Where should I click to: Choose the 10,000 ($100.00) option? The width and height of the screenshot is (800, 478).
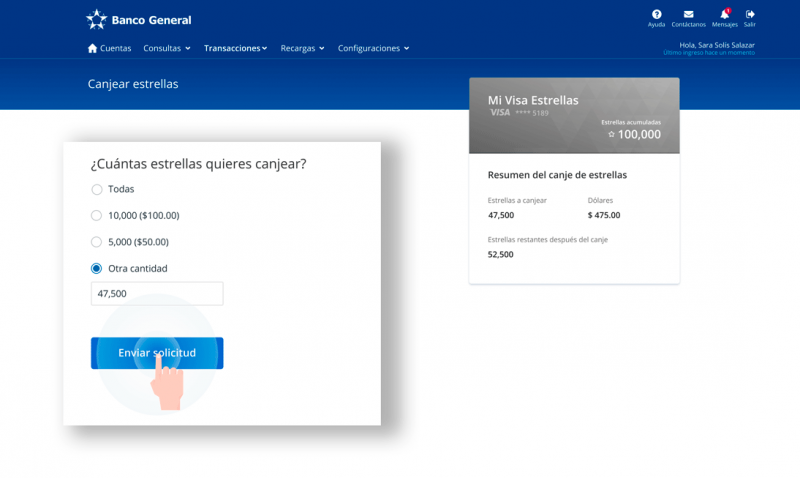[x=97, y=215]
